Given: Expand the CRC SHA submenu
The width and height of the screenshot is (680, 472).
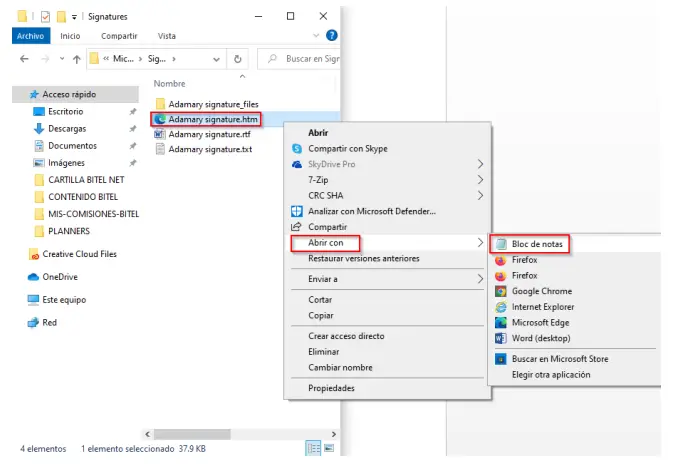Looking at the screenshot, I should click(388, 196).
